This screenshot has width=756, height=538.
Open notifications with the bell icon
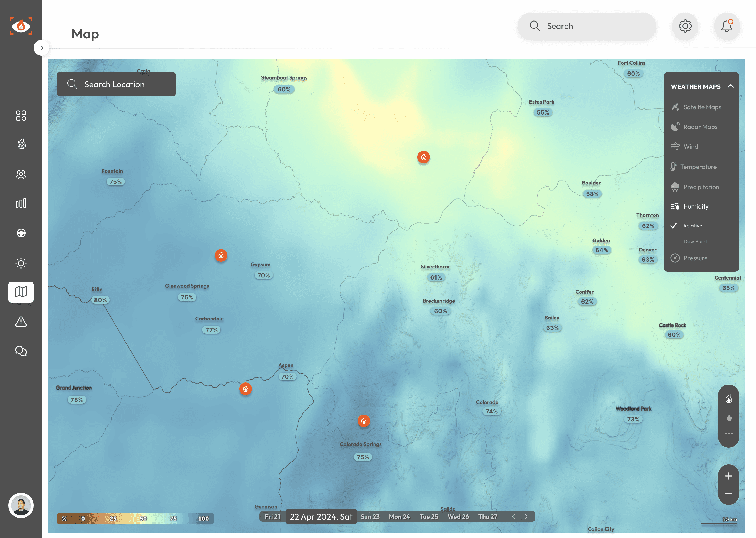coord(727,26)
